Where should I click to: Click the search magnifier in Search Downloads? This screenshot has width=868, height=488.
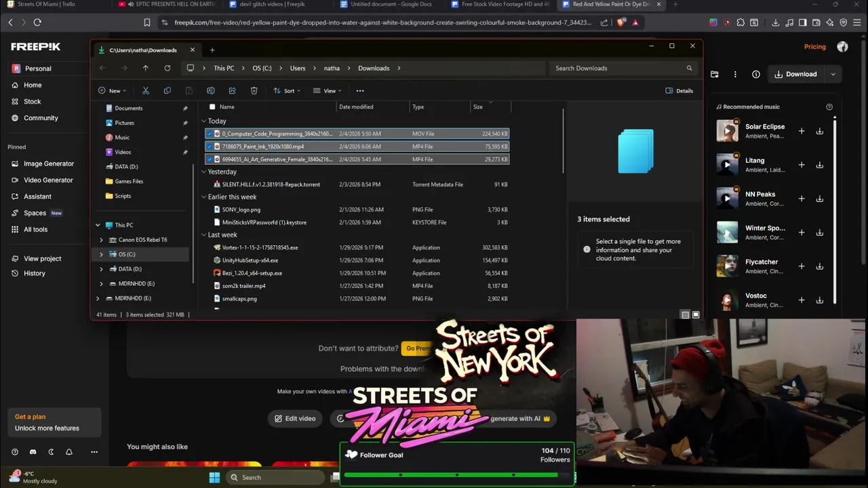[689, 68]
